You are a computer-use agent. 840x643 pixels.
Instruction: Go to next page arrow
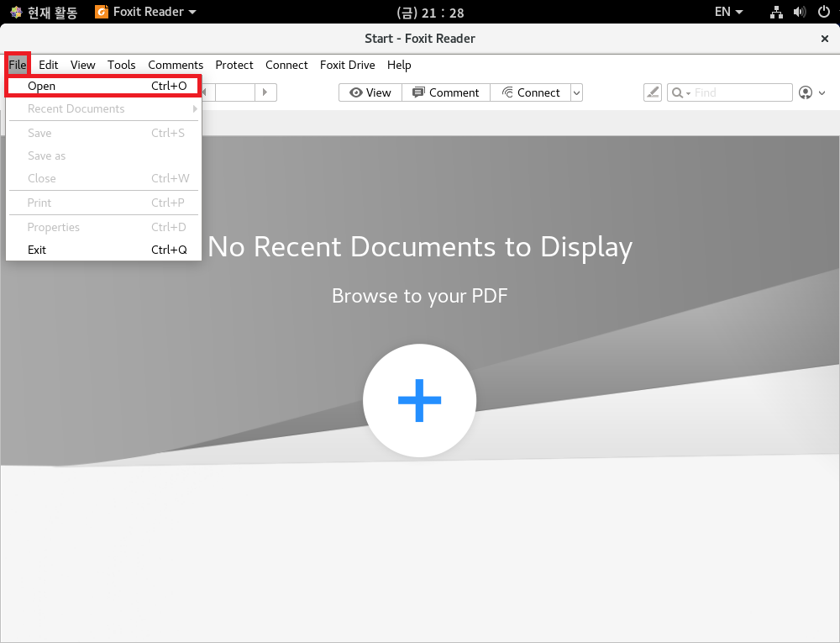265,92
